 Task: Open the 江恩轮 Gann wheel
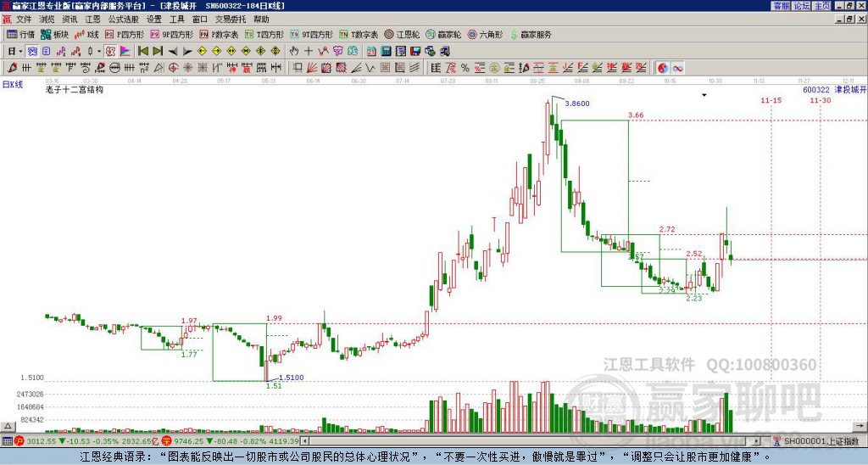(402, 34)
